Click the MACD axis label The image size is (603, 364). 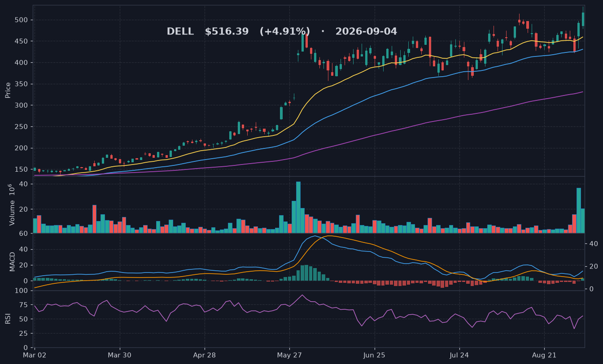pyautogui.click(x=12, y=262)
